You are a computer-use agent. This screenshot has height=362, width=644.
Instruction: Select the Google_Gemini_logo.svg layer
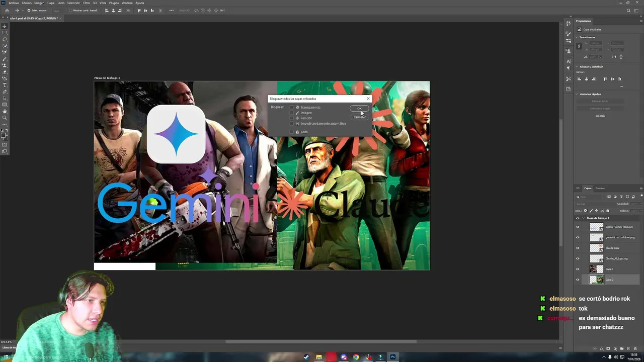611,227
